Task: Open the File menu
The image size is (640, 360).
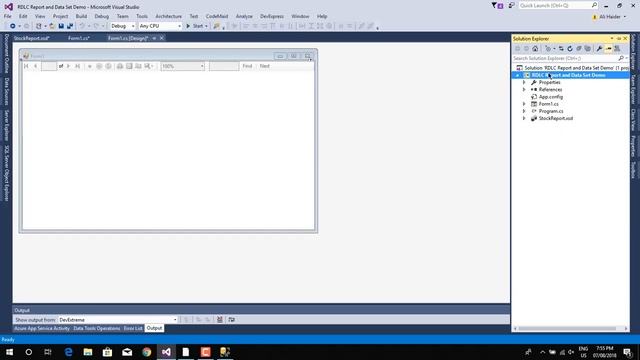Action: point(8,16)
